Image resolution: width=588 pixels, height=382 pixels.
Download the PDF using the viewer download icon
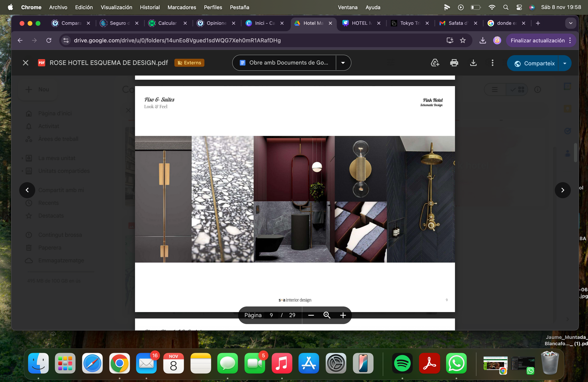pos(473,63)
